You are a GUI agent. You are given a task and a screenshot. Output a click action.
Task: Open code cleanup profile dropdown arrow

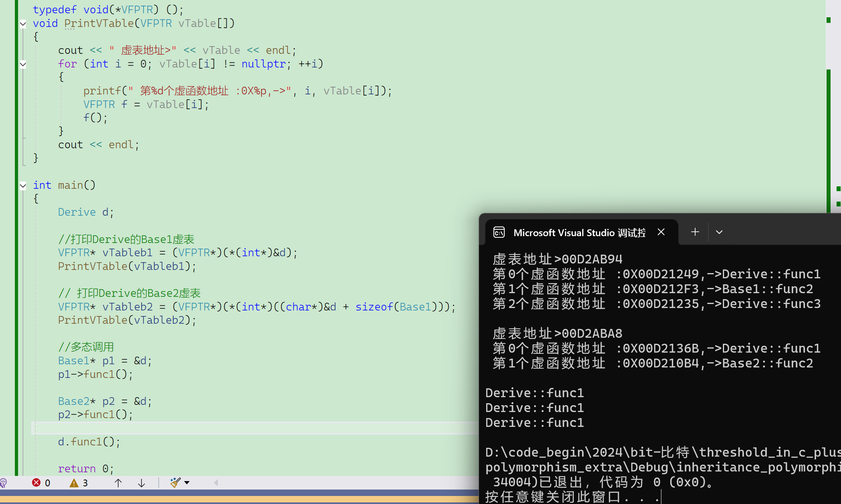click(187, 483)
